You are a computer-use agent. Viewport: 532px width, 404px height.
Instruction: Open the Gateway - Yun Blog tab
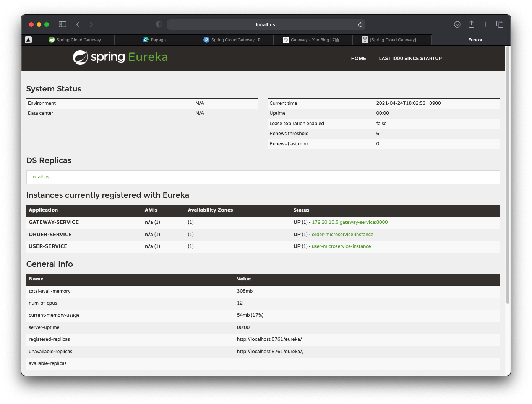click(x=313, y=40)
